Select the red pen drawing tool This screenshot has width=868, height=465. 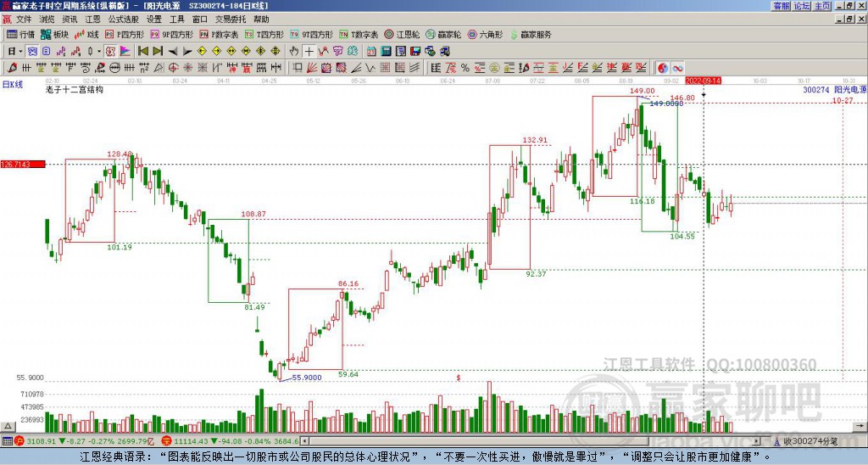tap(12, 68)
